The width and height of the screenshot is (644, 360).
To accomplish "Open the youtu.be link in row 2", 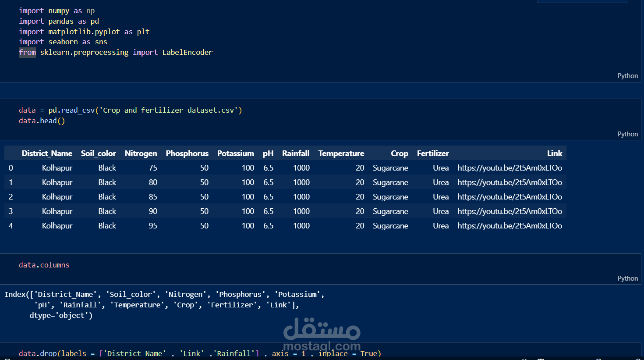I will pyautogui.click(x=510, y=197).
